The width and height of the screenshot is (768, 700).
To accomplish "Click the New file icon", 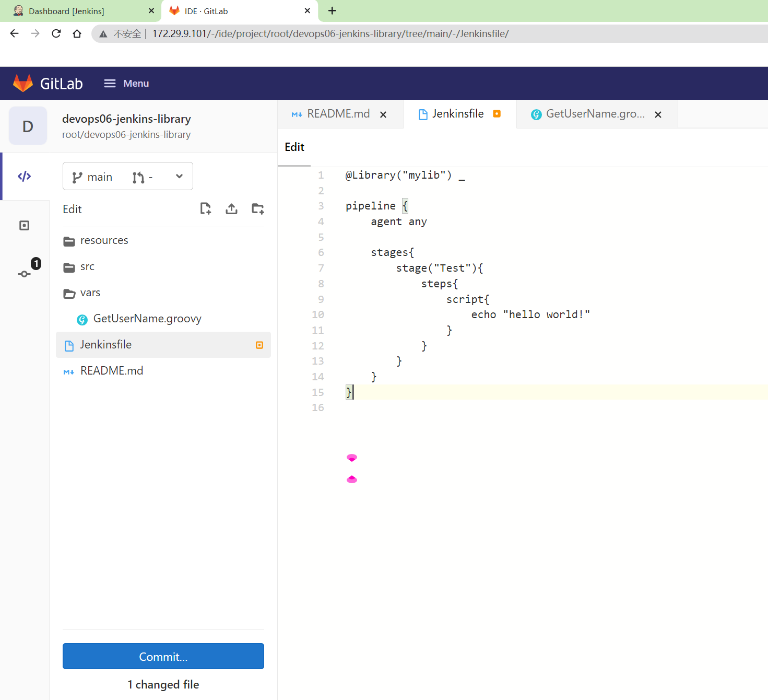I will (206, 209).
